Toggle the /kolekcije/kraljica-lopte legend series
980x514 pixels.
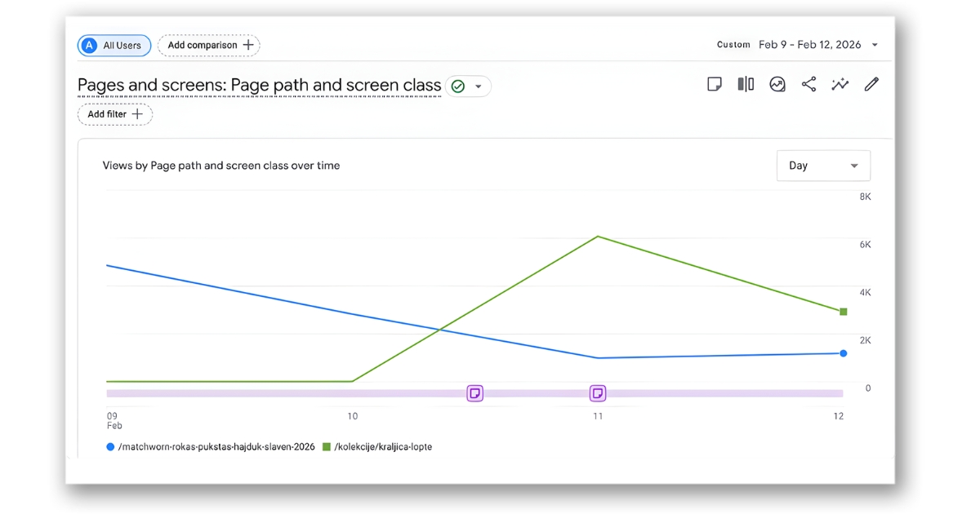click(382, 447)
